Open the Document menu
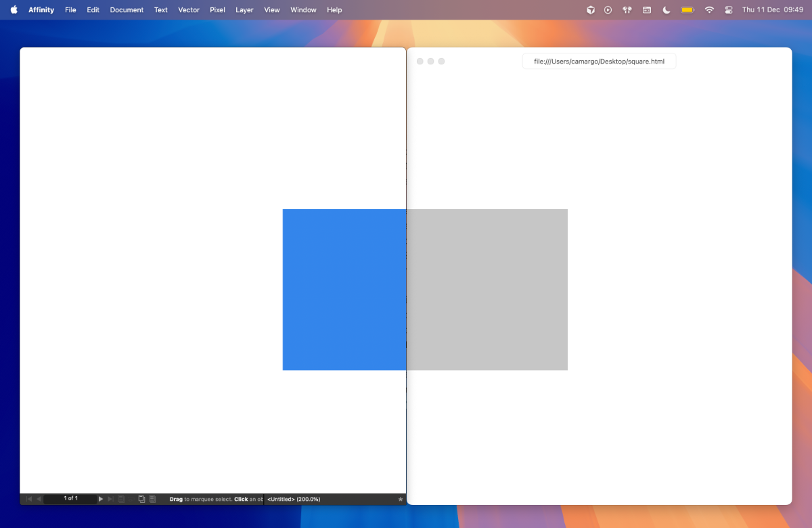Viewport: 812px width, 528px height. (x=126, y=9)
